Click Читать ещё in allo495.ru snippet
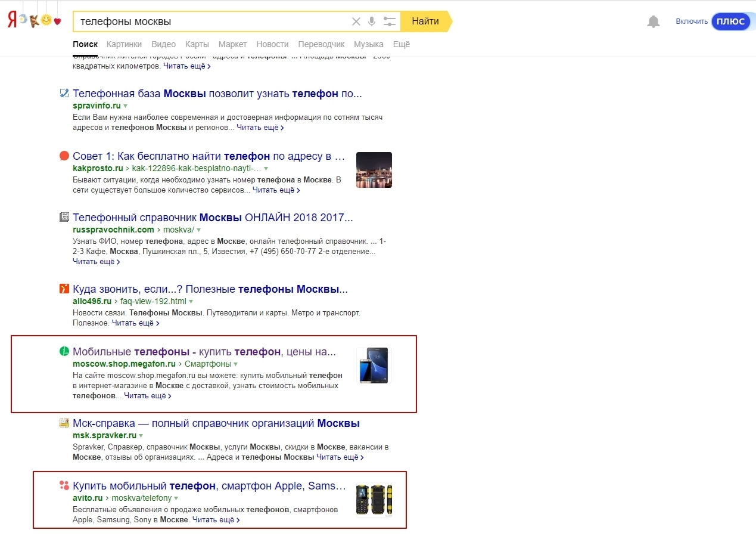 pyautogui.click(x=136, y=323)
